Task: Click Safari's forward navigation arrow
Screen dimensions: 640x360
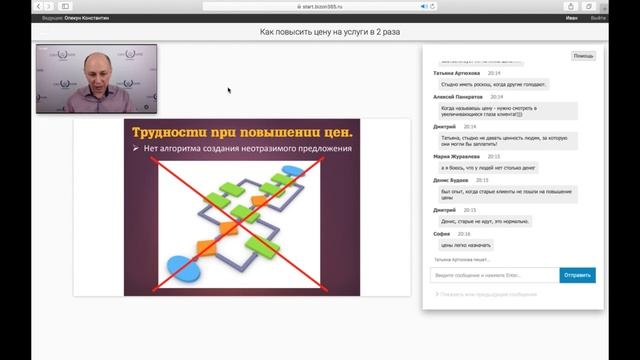Action: [x=49, y=7]
